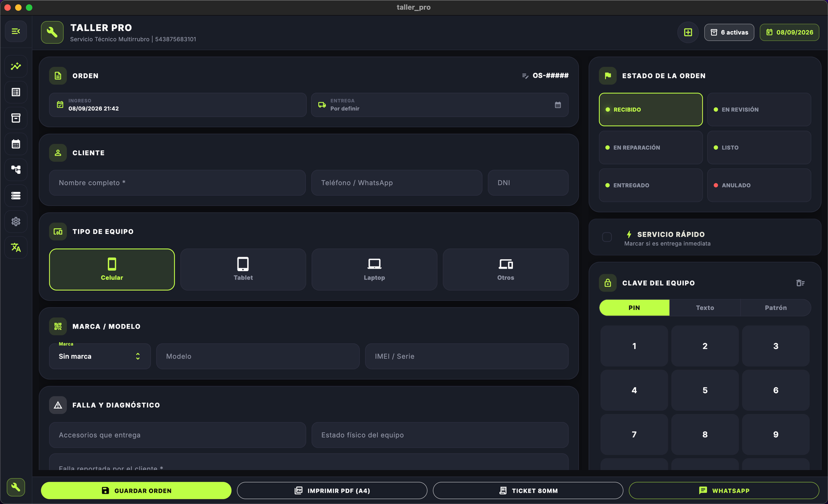Click the edit order number icon

pos(525,76)
